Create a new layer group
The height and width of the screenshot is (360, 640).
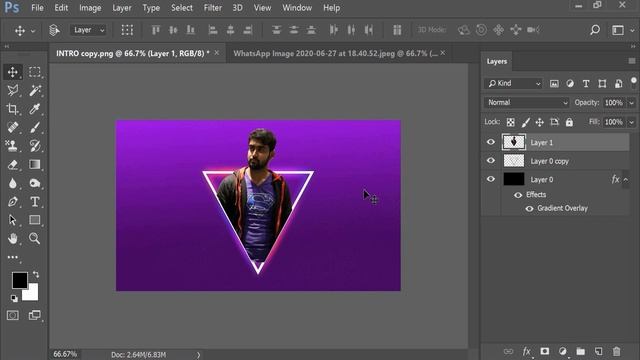(580, 351)
